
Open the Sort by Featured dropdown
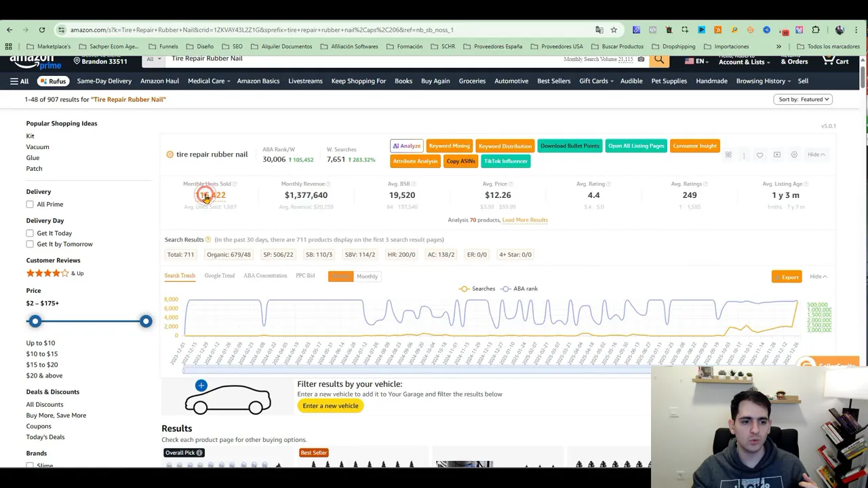[x=803, y=99]
